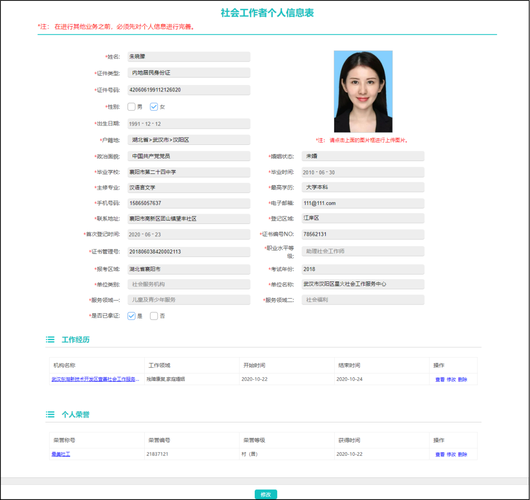Click the teal 修改 button at page bottom
Image resolution: width=530 pixels, height=500 pixels.
click(x=266, y=494)
